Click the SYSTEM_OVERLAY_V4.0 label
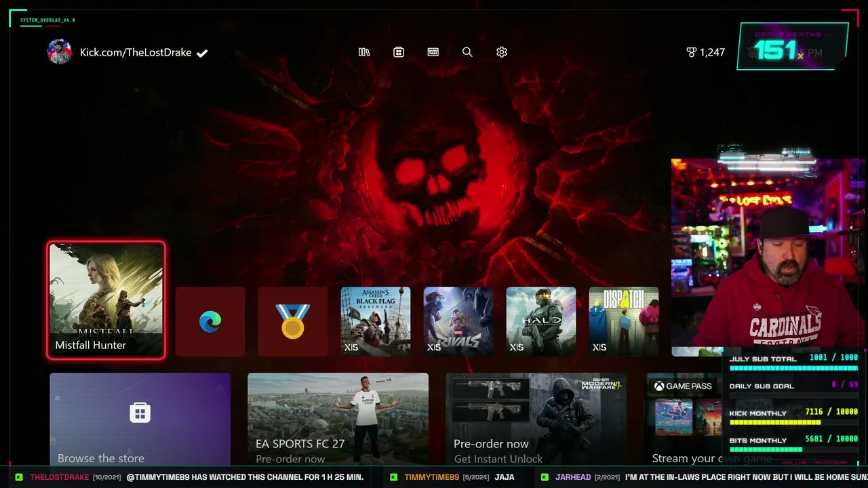The image size is (868, 488). (47, 20)
